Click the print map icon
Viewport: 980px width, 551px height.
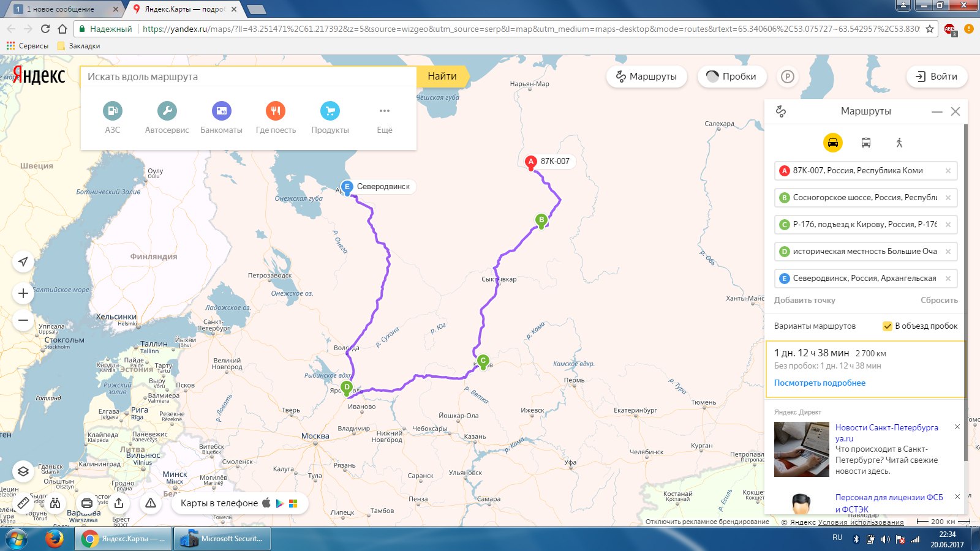coord(87,503)
